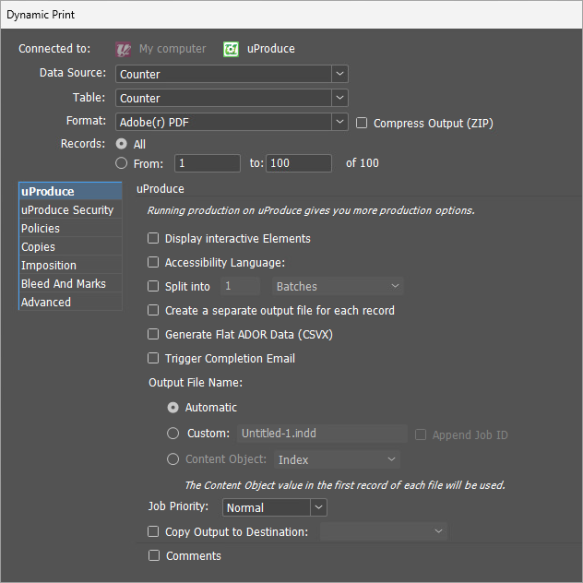Open the Data Source dropdown
Viewport: 583px width, 583px height.
pos(232,74)
